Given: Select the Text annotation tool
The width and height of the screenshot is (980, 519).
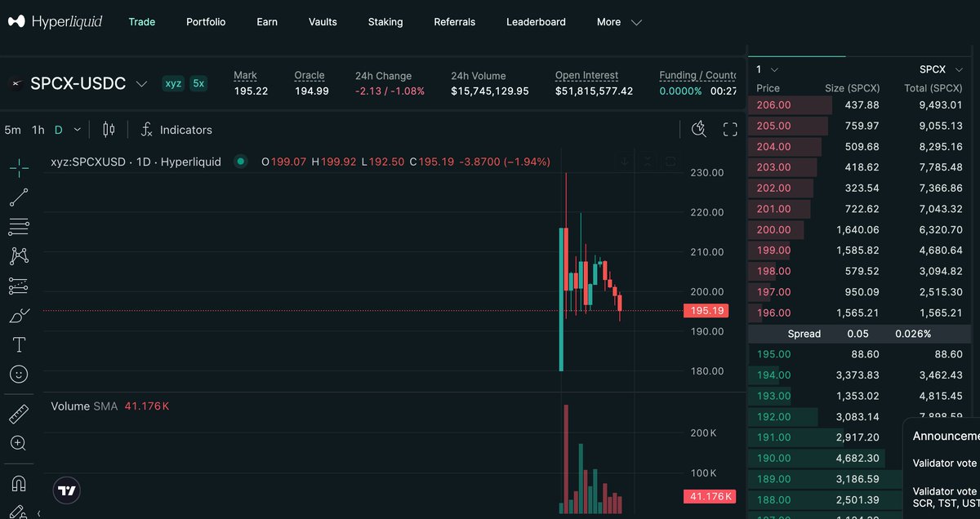Looking at the screenshot, I should 19,344.
